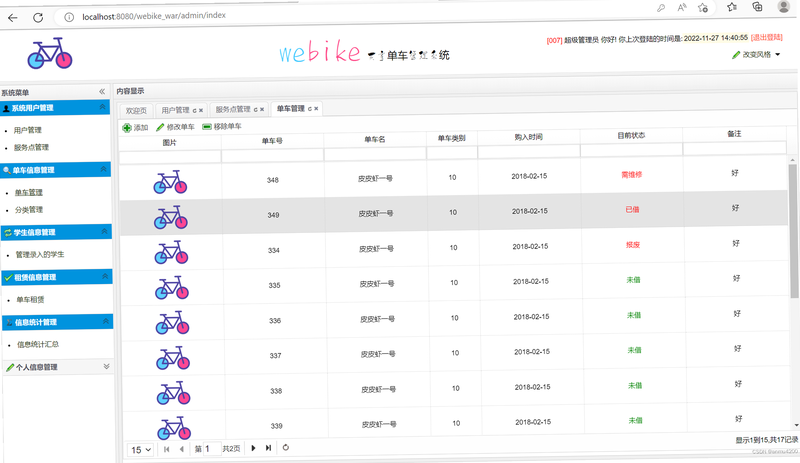Image resolution: width=800 pixels, height=463 pixels.
Task: Click the 退出登陆 logout link
Action: click(767, 37)
